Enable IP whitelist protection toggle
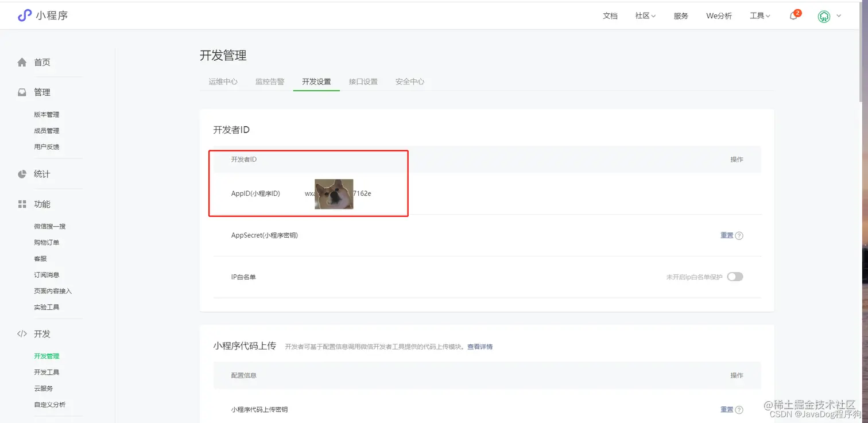The image size is (868, 423). pyautogui.click(x=735, y=277)
